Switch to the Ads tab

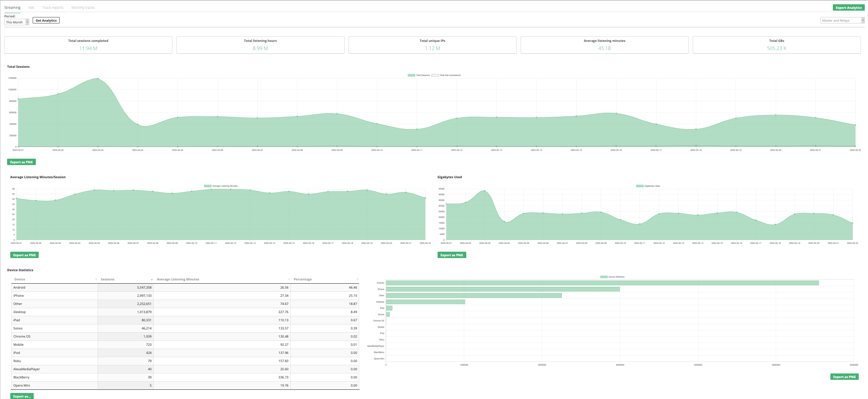coord(31,7)
